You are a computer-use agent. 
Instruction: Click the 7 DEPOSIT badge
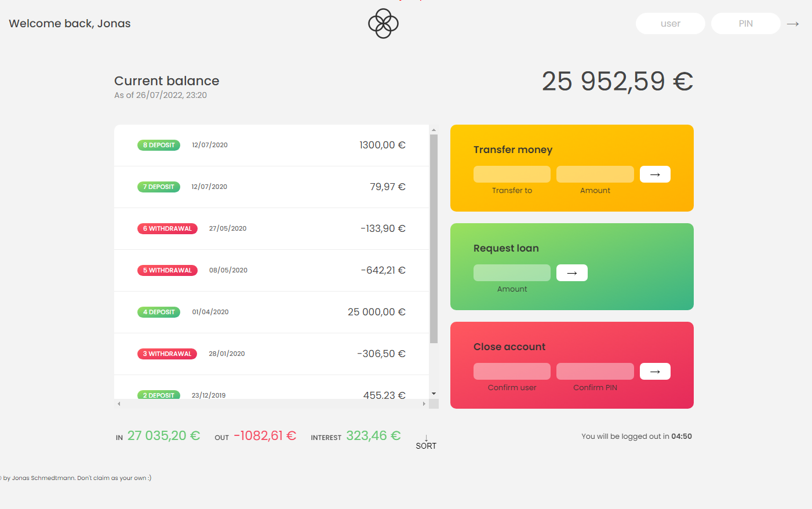pyautogui.click(x=159, y=187)
